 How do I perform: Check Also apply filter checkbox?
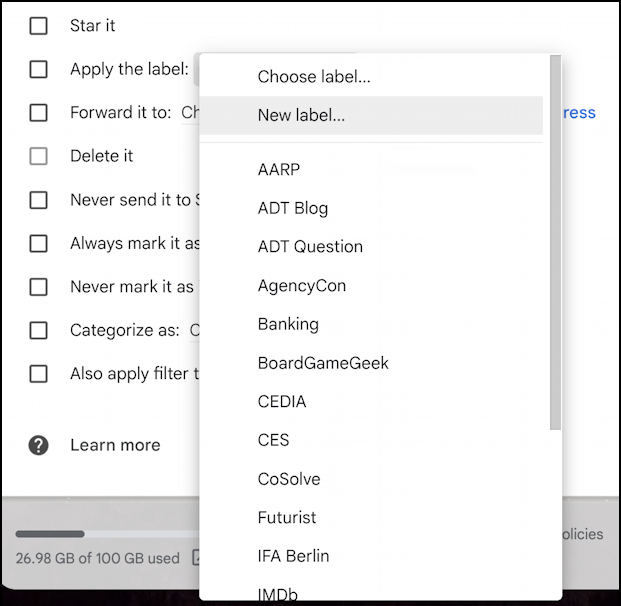pyautogui.click(x=38, y=374)
